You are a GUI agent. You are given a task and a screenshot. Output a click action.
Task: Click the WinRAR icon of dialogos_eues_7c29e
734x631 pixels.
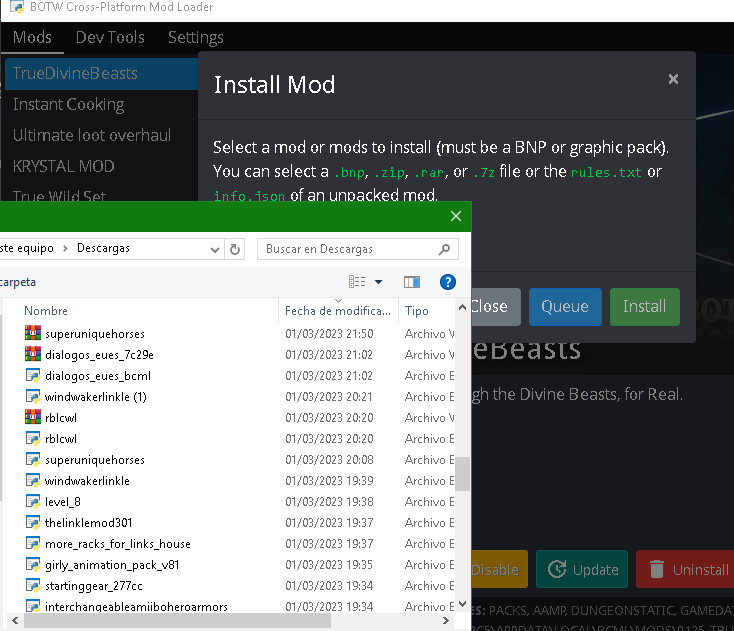pyautogui.click(x=32, y=355)
